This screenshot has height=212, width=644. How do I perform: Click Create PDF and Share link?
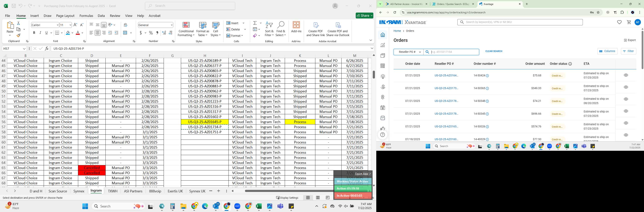click(x=316, y=29)
